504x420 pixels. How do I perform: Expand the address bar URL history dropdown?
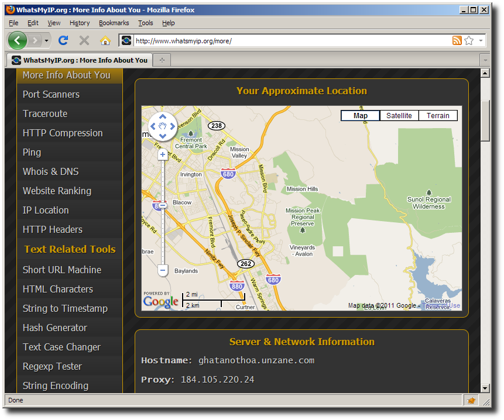click(481, 40)
